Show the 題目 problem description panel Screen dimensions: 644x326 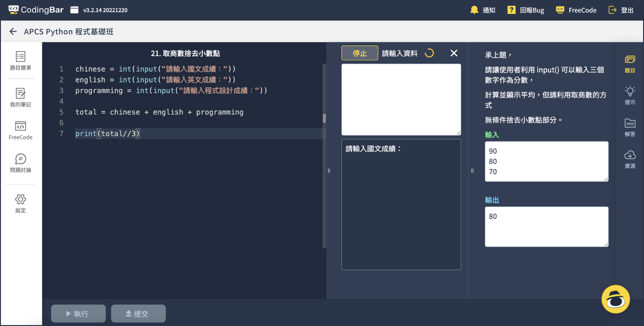pos(630,64)
